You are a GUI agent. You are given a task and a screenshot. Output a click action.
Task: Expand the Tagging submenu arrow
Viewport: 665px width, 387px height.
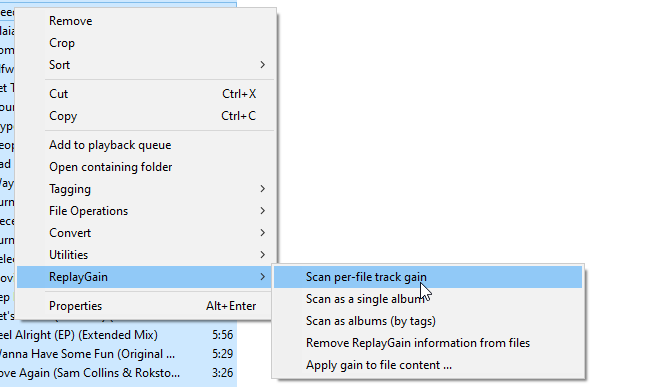263,189
